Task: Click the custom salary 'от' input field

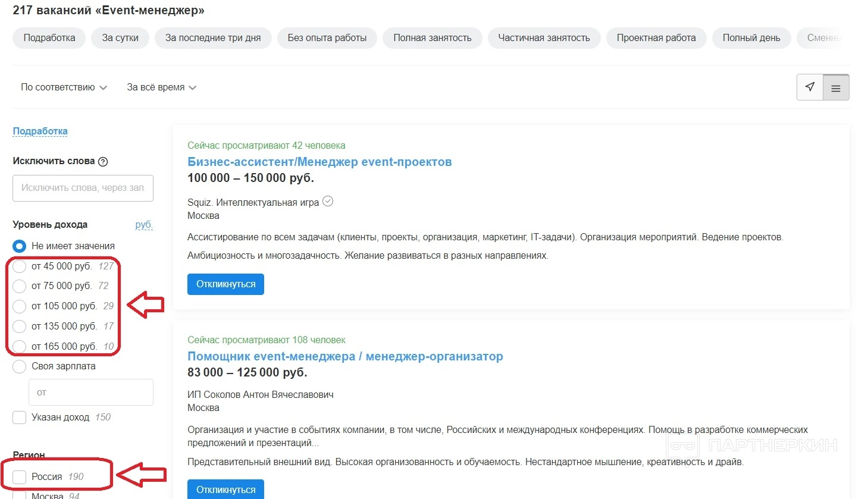Action: [90, 393]
